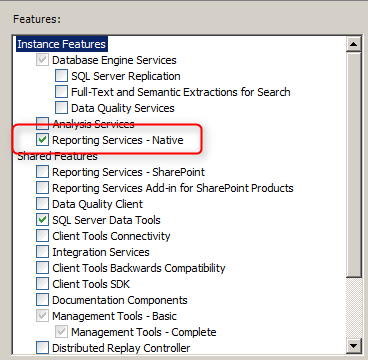The width and height of the screenshot is (368, 360).
Task: Enable the Distributed Replay Controller checkbox
Action: pyautogui.click(x=42, y=348)
